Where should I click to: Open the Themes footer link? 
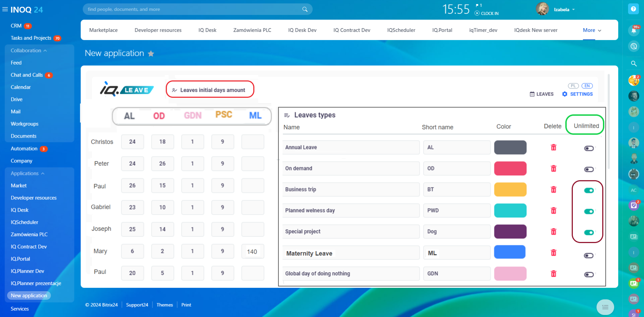[165, 305]
